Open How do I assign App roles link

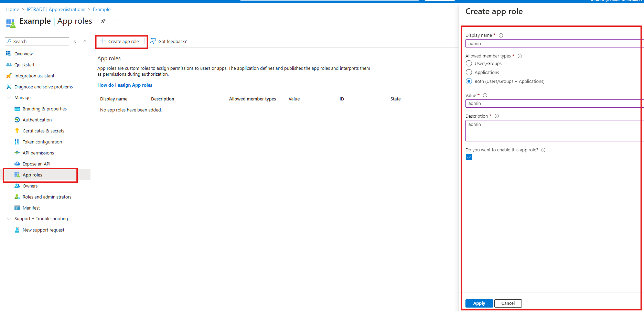tap(125, 85)
